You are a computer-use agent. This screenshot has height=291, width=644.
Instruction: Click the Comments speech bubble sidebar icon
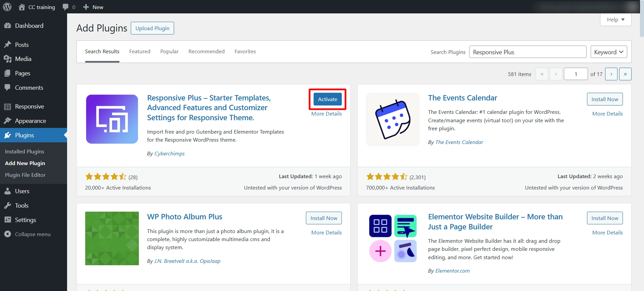[x=7, y=88]
